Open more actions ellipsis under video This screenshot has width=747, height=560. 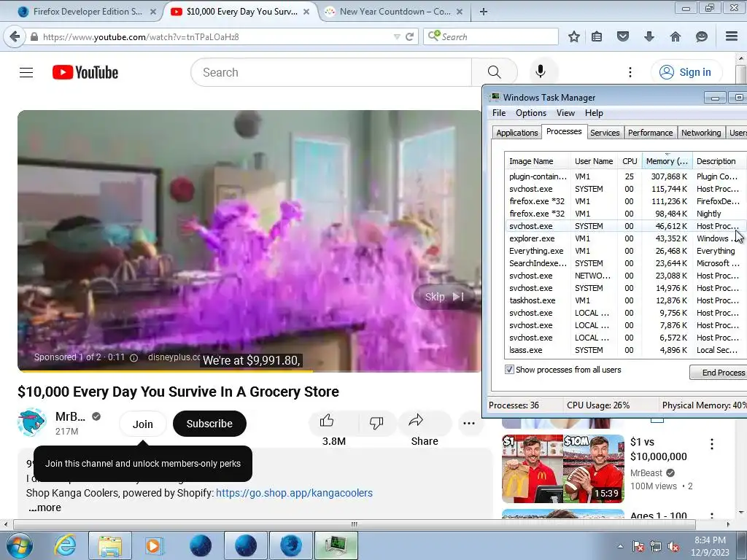coord(469,424)
